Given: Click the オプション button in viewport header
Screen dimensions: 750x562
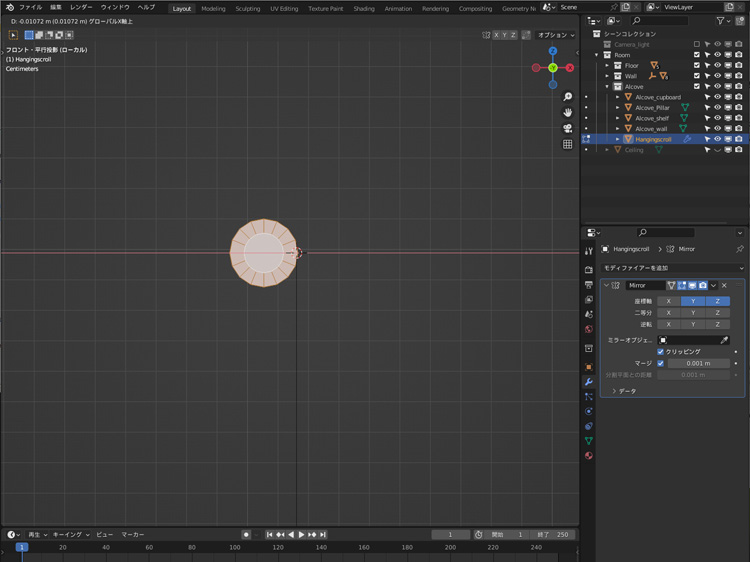Looking at the screenshot, I should click(555, 35).
